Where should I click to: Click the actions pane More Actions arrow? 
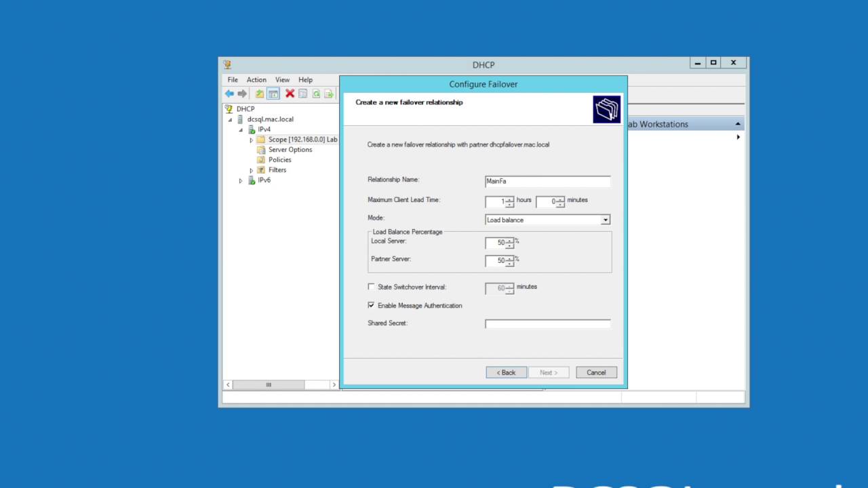[x=738, y=137]
